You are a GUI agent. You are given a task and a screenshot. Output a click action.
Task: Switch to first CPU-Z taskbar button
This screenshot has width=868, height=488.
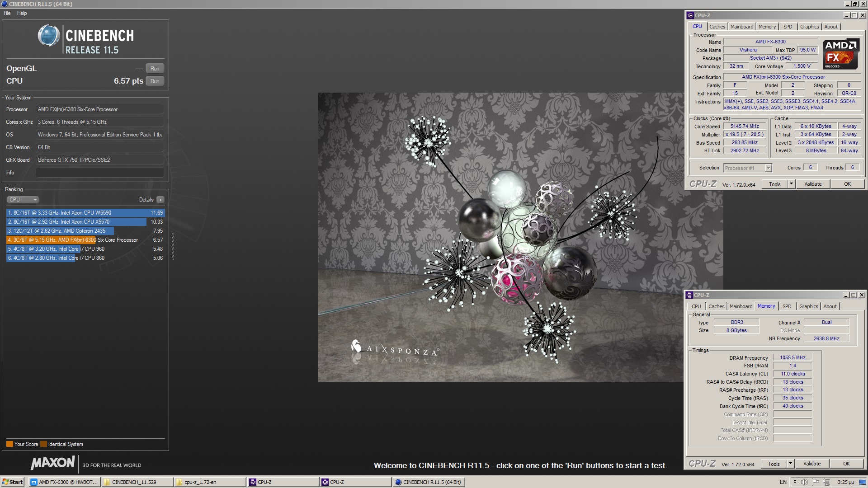click(x=283, y=482)
